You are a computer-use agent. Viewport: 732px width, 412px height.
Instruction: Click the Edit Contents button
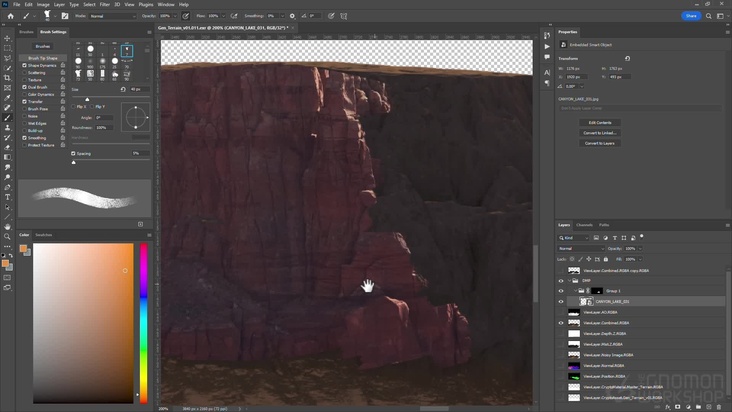point(600,123)
